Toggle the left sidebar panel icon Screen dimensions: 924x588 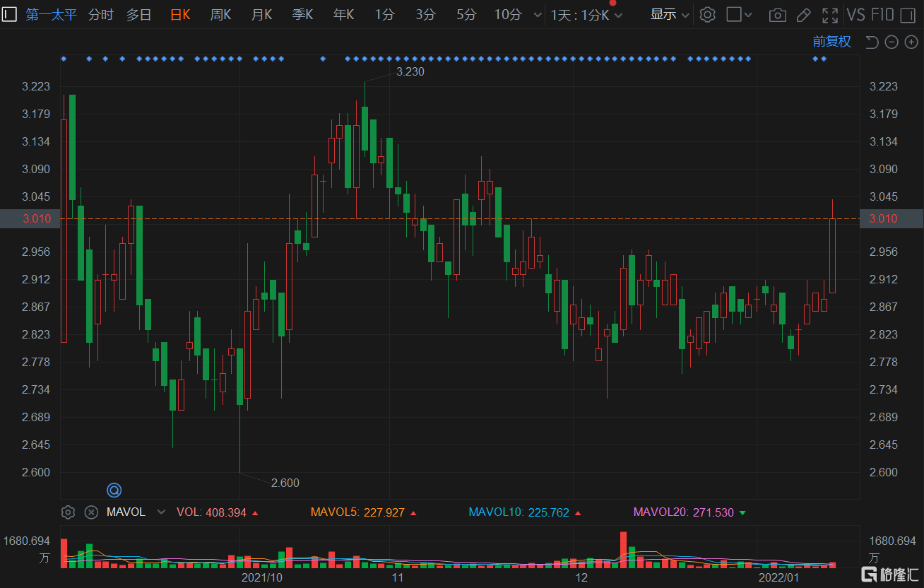tap(10, 14)
